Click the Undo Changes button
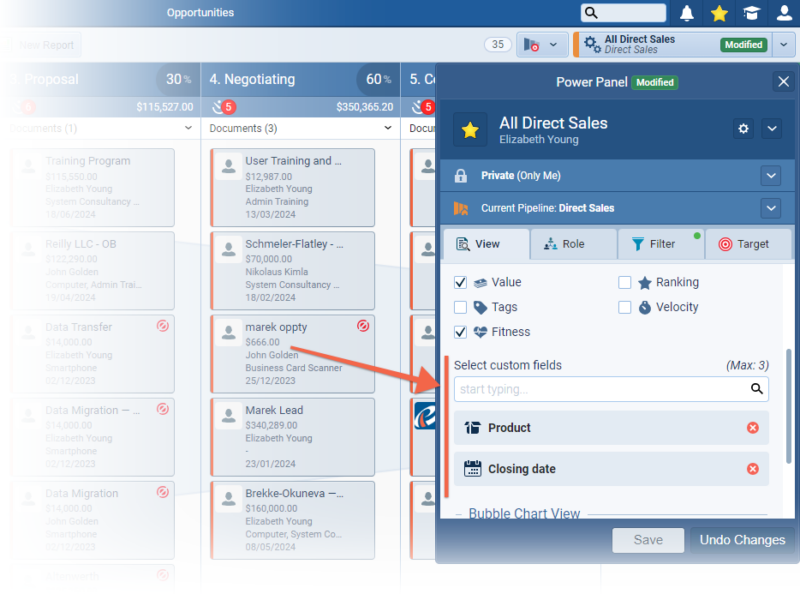Image resolution: width=800 pixels, height=594 pixels. coord(742,540)
